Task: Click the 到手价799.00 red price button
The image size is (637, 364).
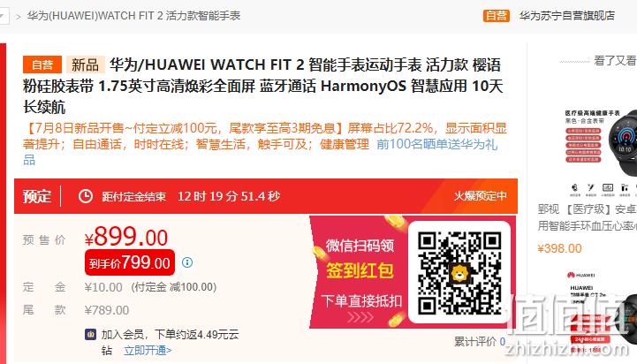Action: (x=130, y=263)
